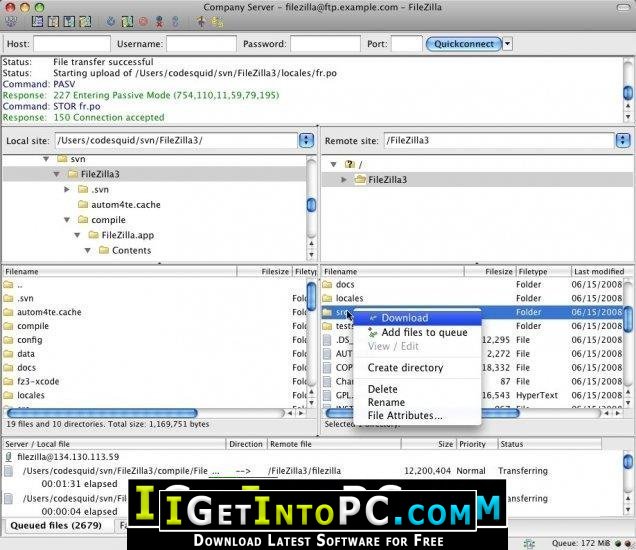Expand the remote FileZilla3 tree folder

pyautogui.click(x=344, y=180)
